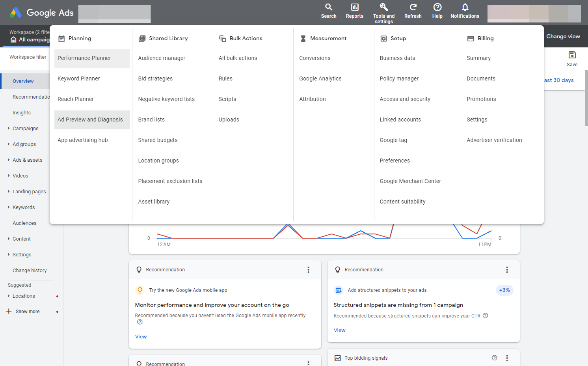Click help icon beside CTR recommendation text
This screenshot has height=366, width=588.
[x=486, y=316]
